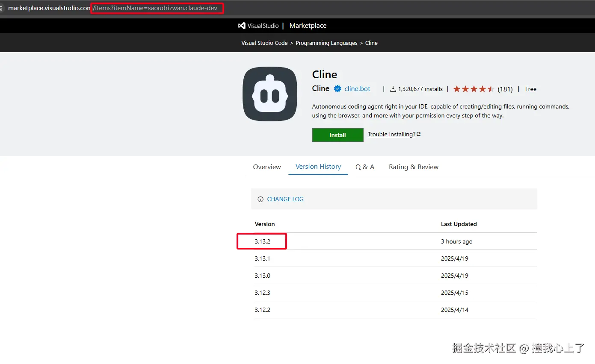This screenshot has height=364, width=595.
Task: Click the 2025/4/15 date cell
Action: (455, 293)
